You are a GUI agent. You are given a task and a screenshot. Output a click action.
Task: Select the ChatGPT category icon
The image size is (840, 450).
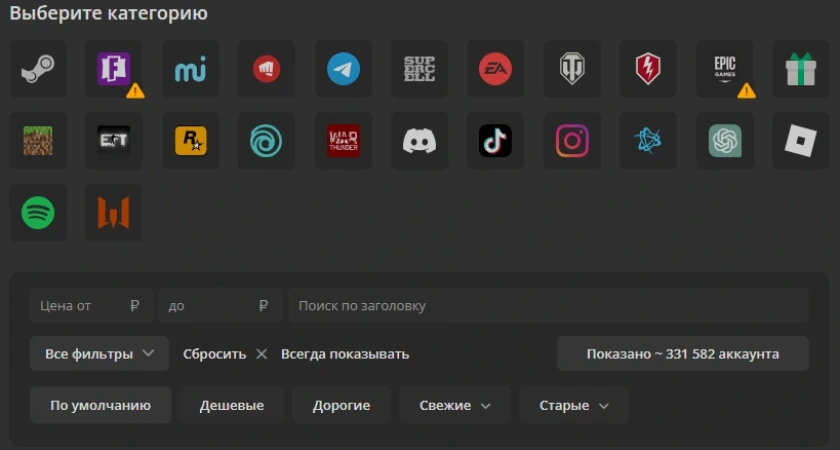pyautogui.click(x=725, y=141)
